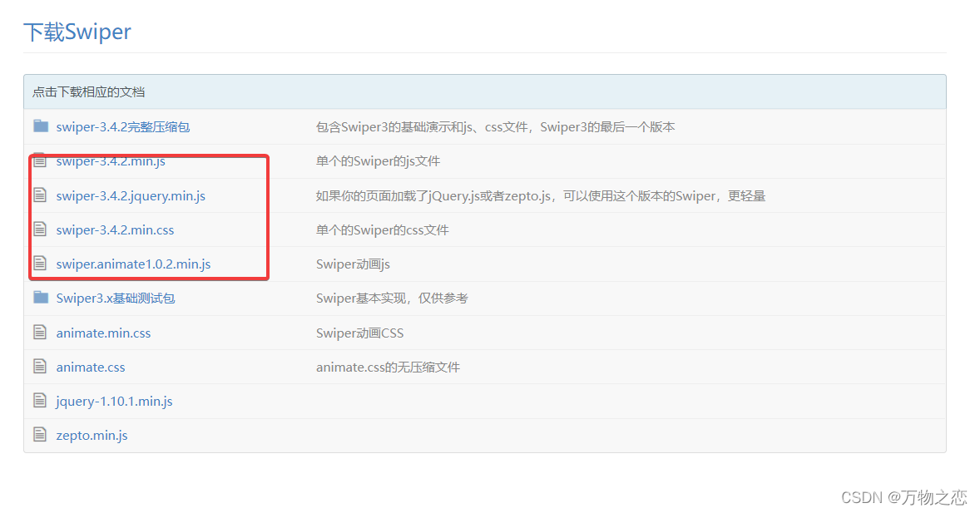The image size is (980, 513).
Task: Click file icon beside swiper-3.4.2.jquery.min.js
Action: 40,195
